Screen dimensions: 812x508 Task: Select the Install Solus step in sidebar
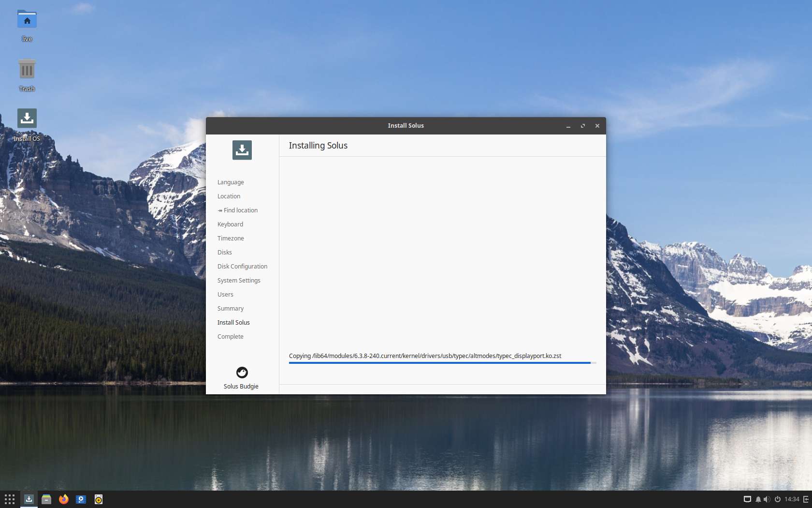click(233, 323)
